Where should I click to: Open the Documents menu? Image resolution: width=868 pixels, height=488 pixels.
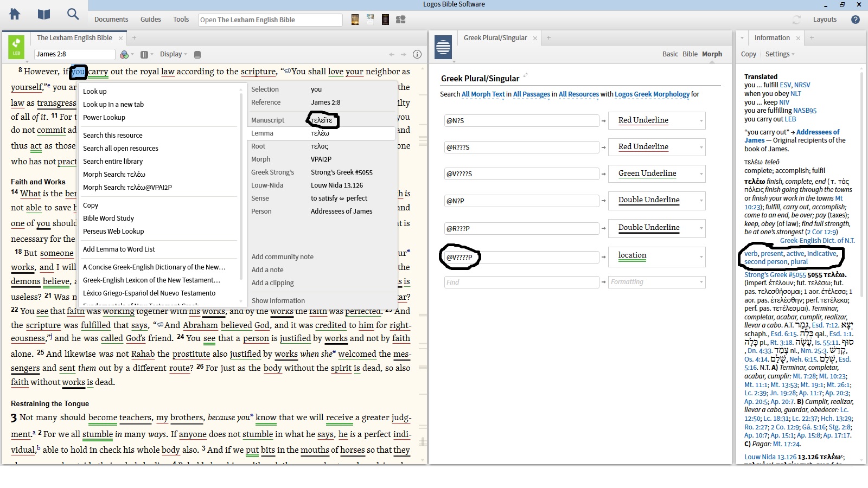[x=111, y=20]
